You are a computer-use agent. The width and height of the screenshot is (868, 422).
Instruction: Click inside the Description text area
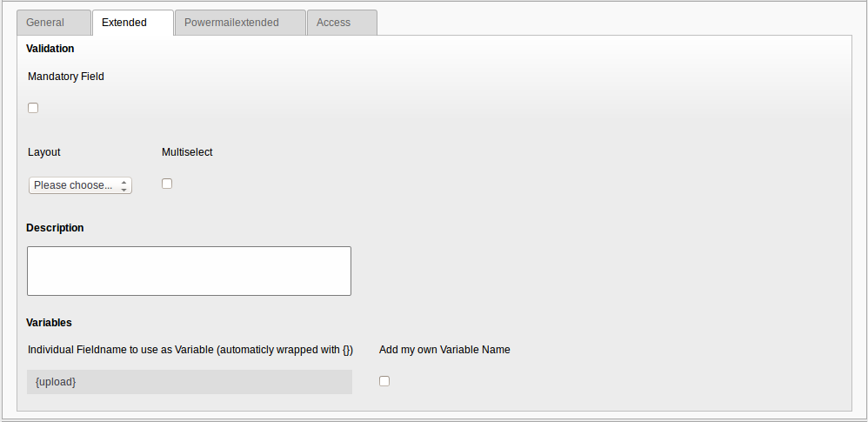tap(189, 271)
